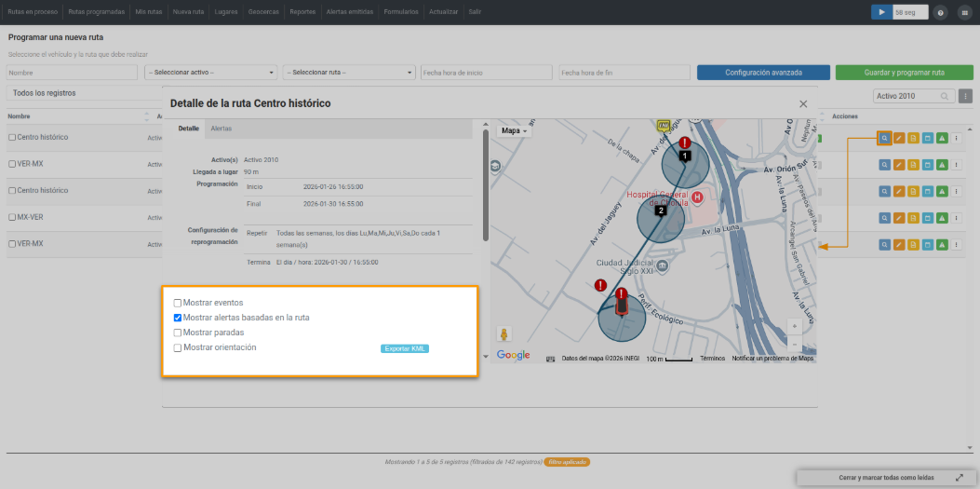Select the Street View pegman icon on the map
Screen dimensions: 980x489
pyautogui.click(x=505, y=334)
